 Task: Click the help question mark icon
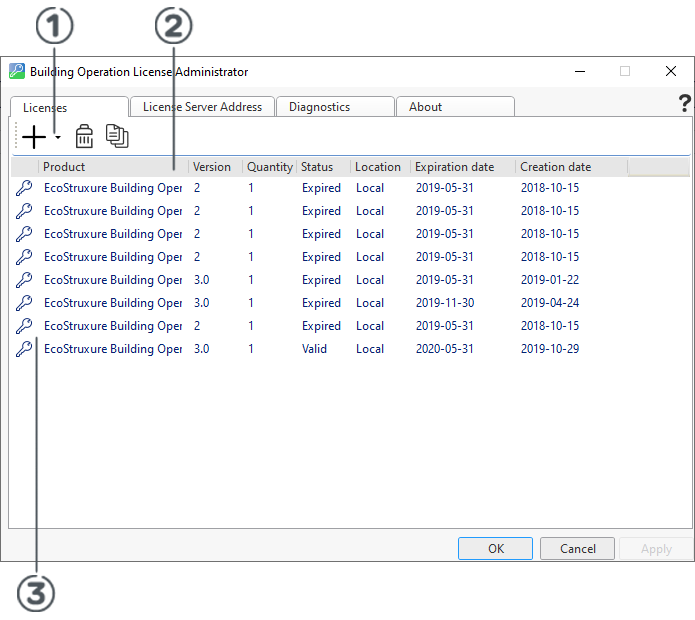pyautogui.click(x=685, y=103)
